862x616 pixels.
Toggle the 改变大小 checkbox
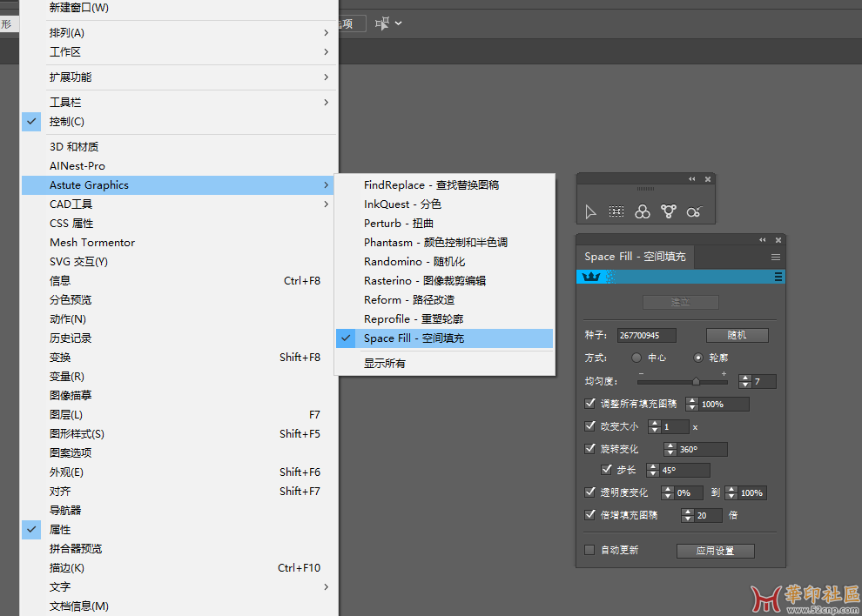[589, 425]
